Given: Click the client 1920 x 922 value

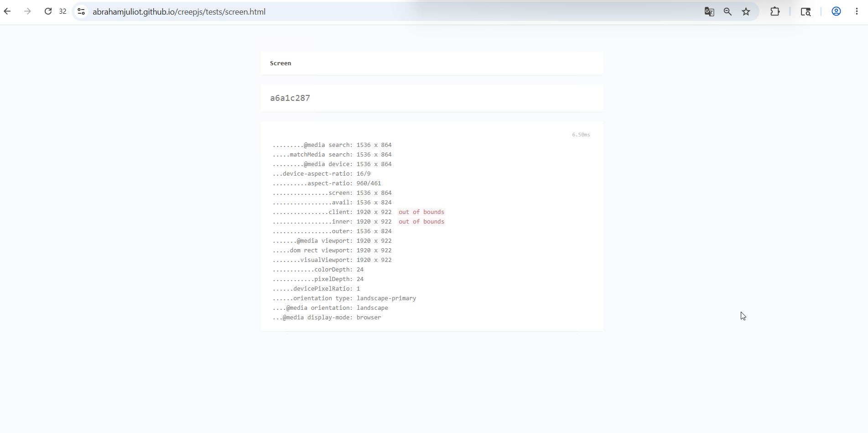Looking at the screenshot, I should 374,212.
